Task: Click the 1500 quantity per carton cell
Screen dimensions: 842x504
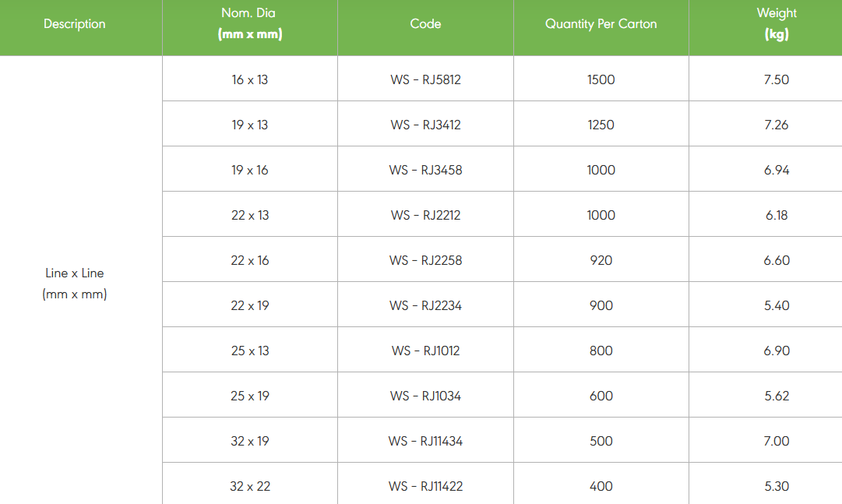Action: point(601,79)
